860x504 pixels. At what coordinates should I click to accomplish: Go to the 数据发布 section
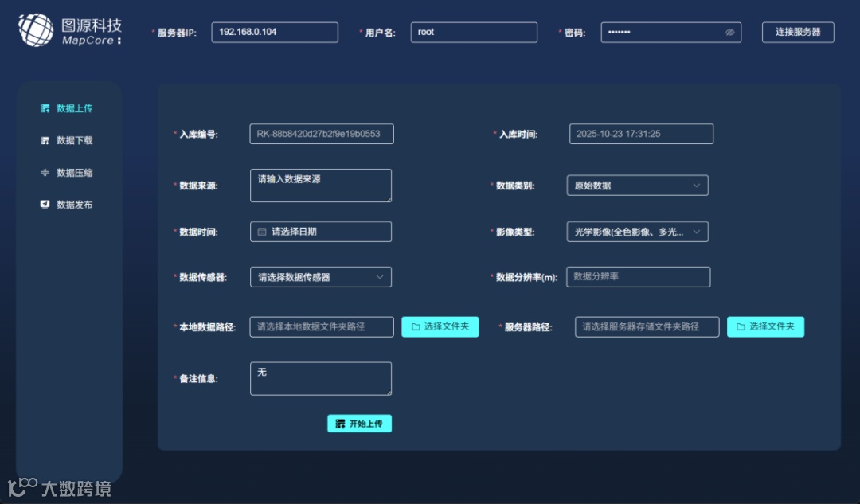pos(72,204)
